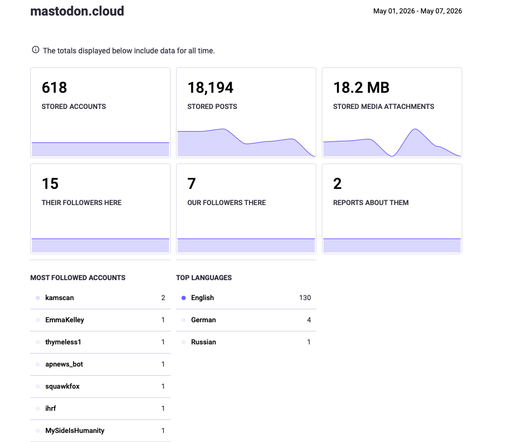
Task: Open the 618 Stored Accounts card
Action: (100, 113)
